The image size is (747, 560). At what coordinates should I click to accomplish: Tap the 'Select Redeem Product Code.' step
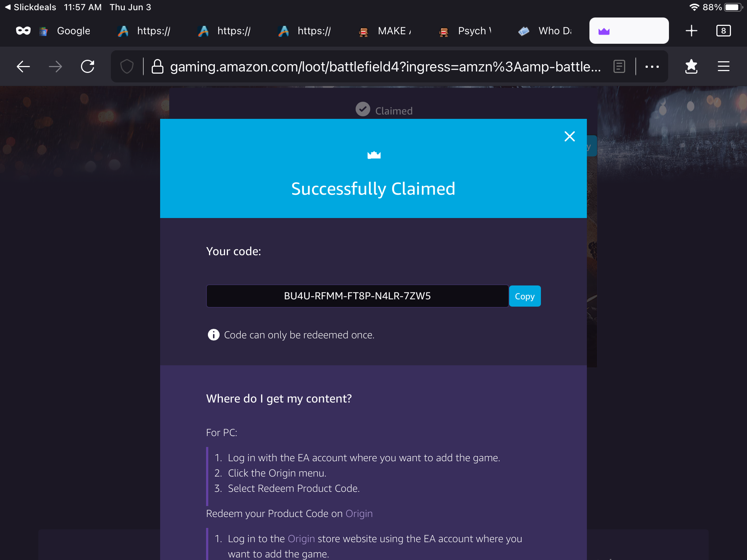pos(294,488)
